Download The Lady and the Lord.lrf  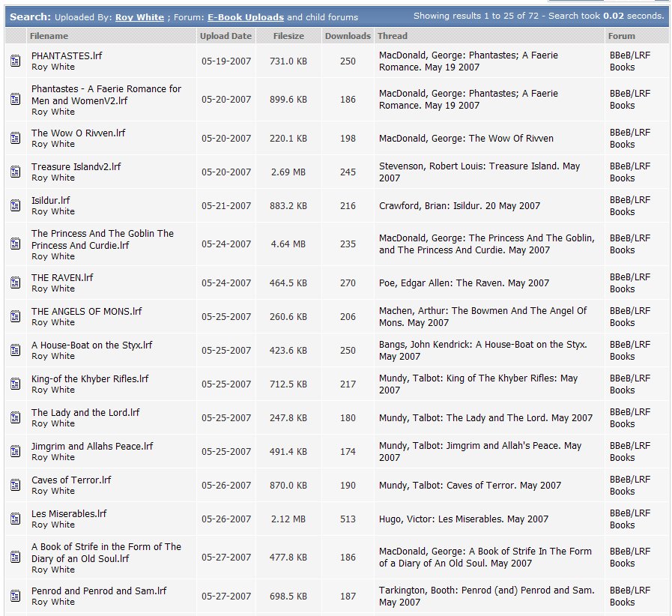(85, 412)
